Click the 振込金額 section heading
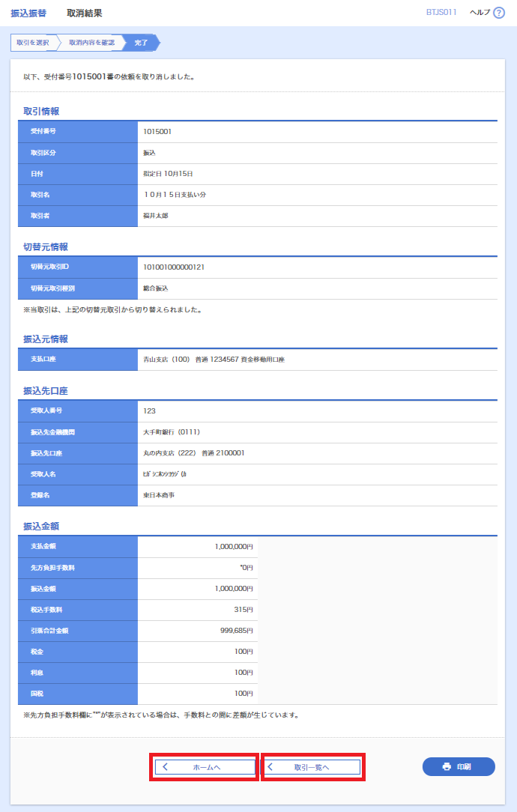This screenshot has width=517, height=812. tap(41, 526)
